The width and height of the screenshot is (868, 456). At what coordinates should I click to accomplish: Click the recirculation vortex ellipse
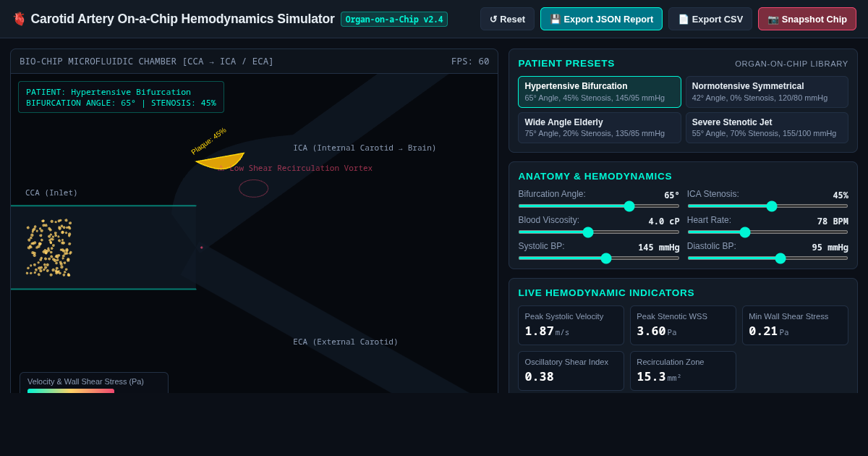[254, 188]
